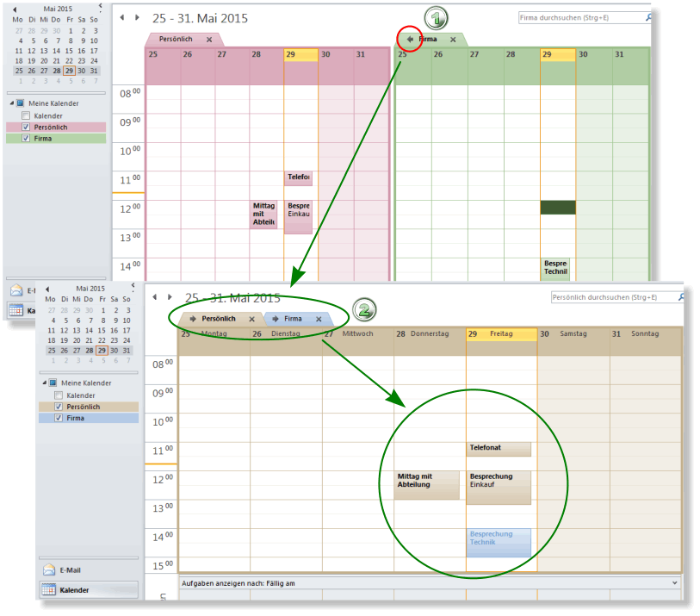Click side-by-side arrow on beige Persönlich tab
The width and height of the screenshot is (700, 616).
coord(193,319)
